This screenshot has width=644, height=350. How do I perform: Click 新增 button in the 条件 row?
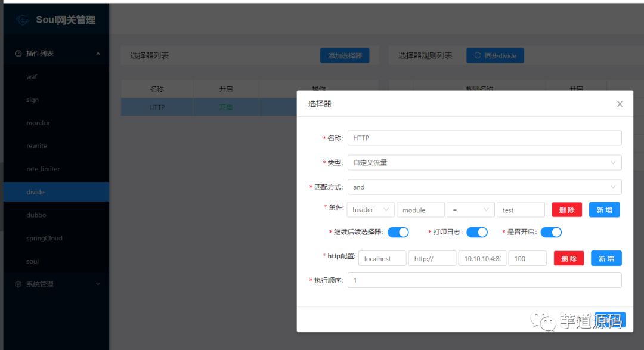pyautogui.click(x=604, y=209)
